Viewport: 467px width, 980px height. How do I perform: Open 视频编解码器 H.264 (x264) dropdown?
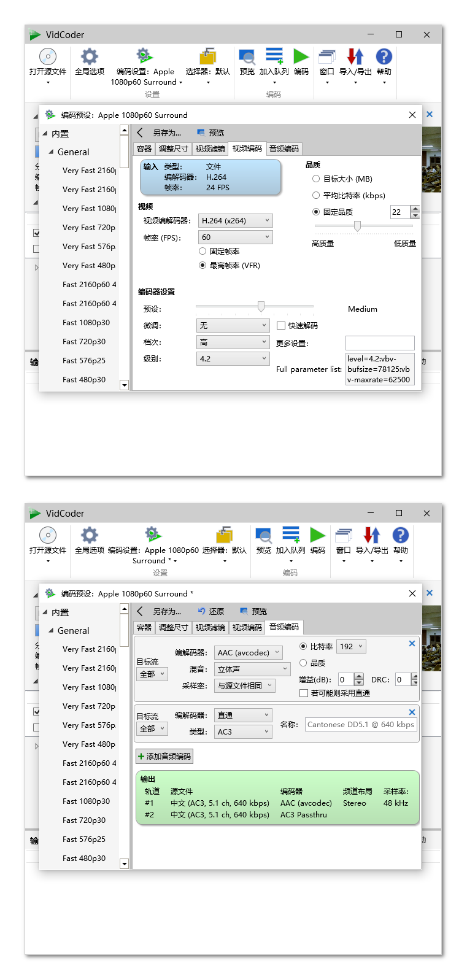(236, 221)
